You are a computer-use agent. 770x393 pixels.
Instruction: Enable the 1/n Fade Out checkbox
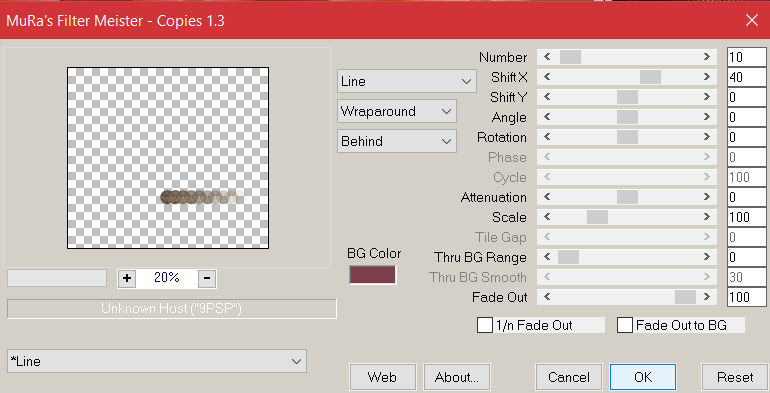(485, 325)
